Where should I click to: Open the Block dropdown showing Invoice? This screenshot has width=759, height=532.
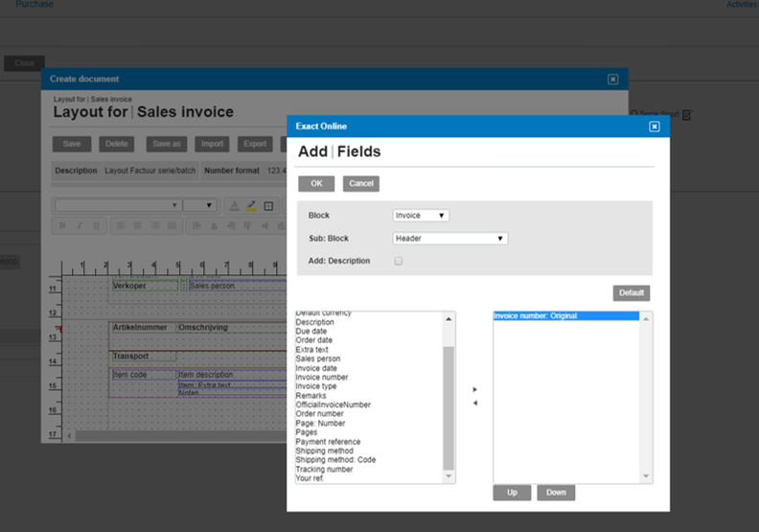pyautogui.click(x=421, y=216)
